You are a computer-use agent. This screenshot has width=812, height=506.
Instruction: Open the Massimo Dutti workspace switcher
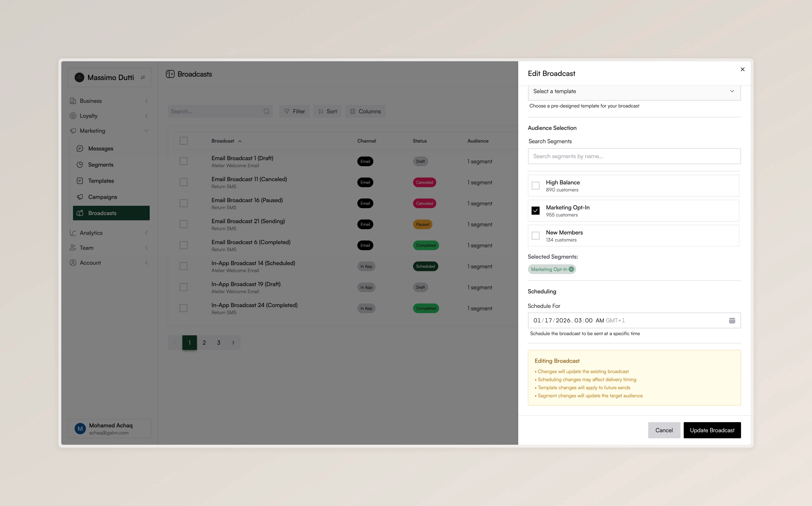(x=109, y=78)
